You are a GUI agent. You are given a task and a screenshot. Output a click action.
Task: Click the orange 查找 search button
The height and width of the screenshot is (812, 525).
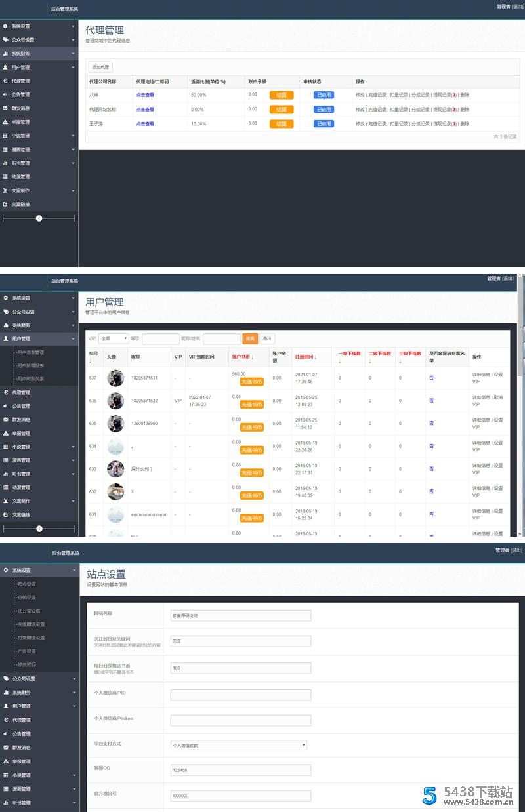tap(249, 338)
